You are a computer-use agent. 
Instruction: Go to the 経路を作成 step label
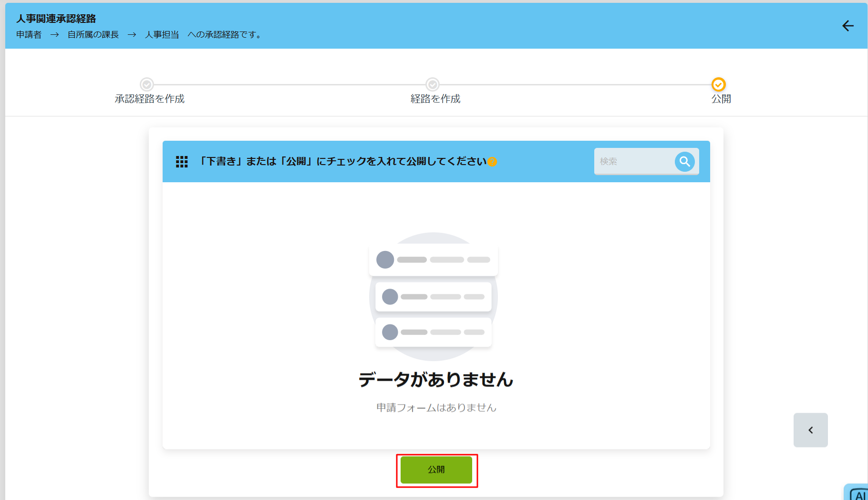tap(435, 99)
